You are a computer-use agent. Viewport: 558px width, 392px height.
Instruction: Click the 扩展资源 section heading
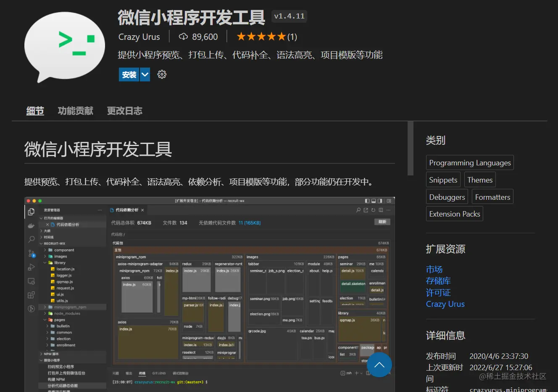tap(446, 249)
